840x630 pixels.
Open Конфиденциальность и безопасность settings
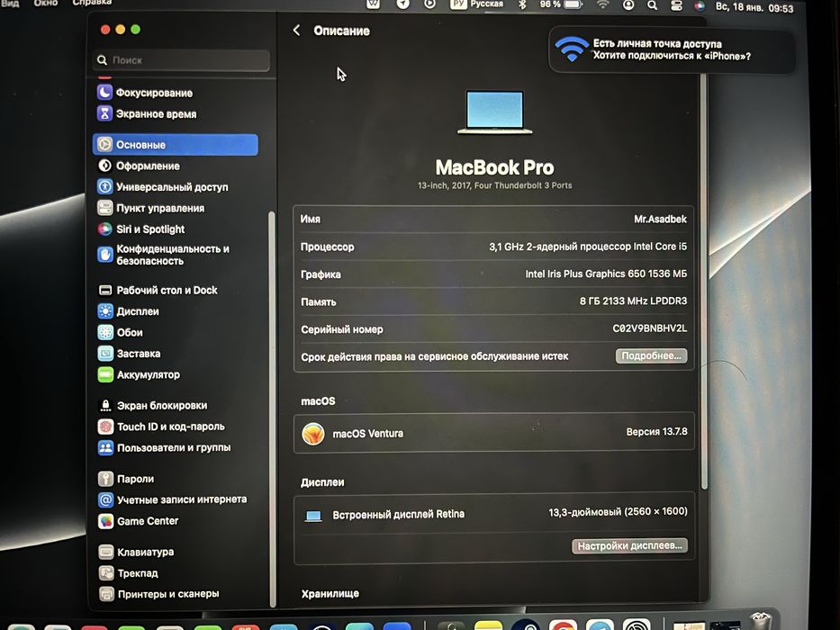(163, 255)
